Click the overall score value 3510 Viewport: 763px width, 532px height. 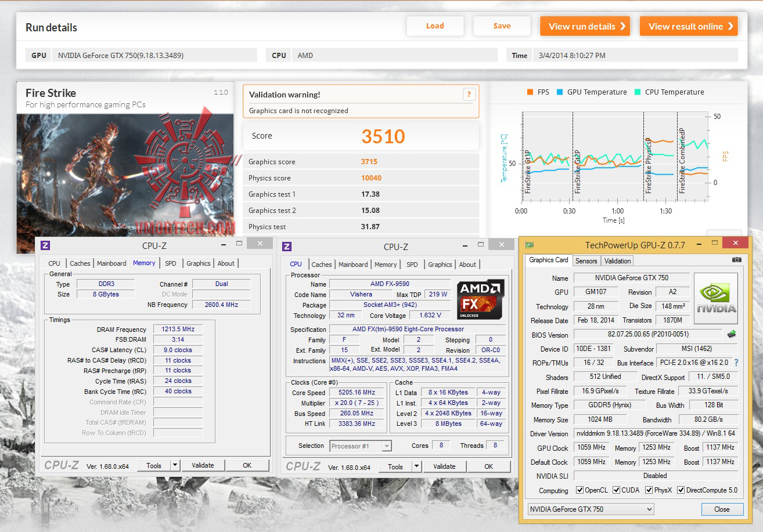tap(383, 136)
